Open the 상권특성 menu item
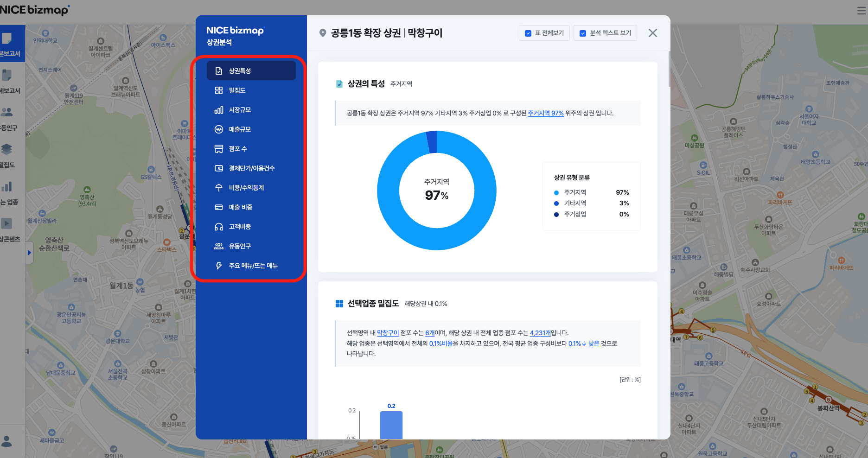Viewport: 868px width, 458px height. pos(251,70)
